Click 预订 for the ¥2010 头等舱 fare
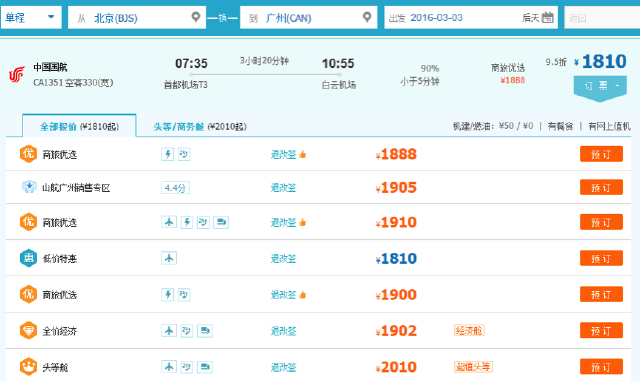The height and width of the screenshot is (381, 640). 601,367
